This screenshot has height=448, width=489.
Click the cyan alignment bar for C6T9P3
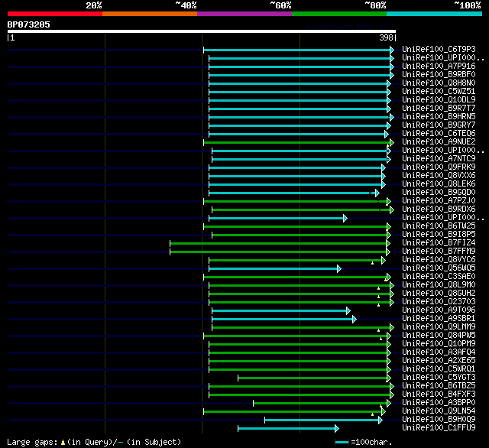[x=297, y=50]
